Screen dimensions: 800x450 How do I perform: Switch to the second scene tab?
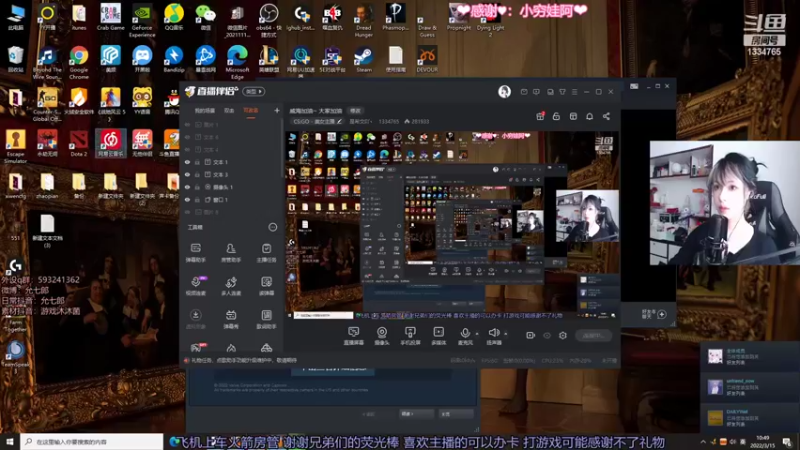229,110
